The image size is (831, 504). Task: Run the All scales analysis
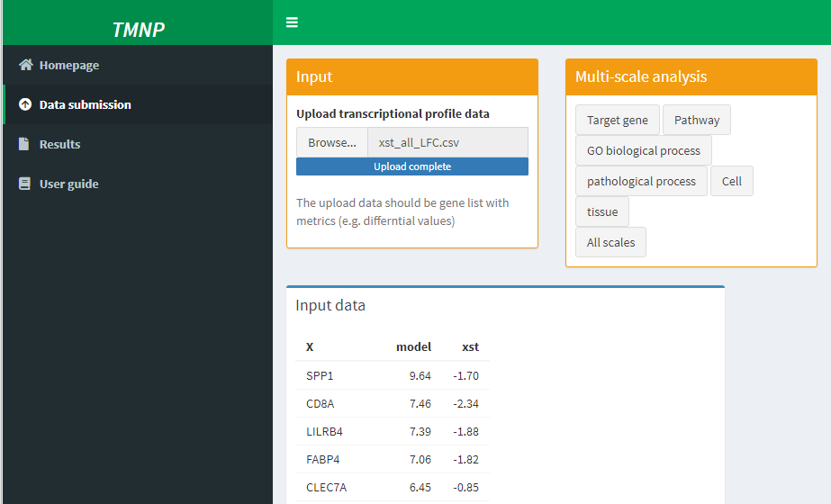click(x=610, y=242)
